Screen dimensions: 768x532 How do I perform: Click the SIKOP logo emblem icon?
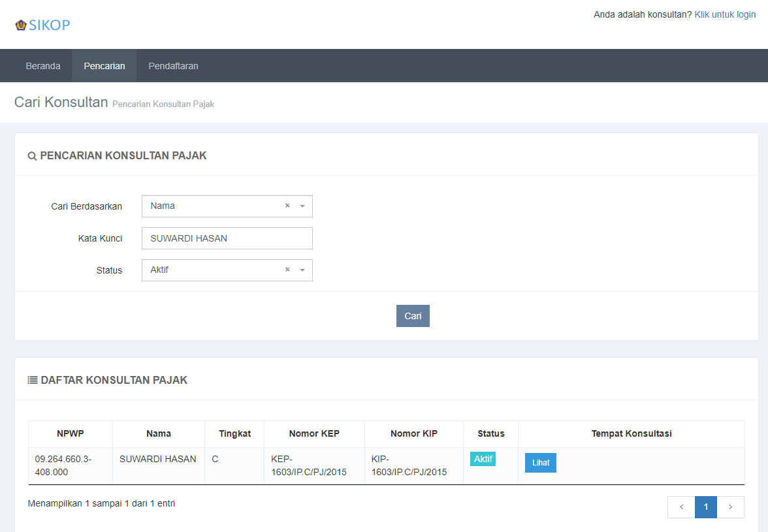click(21, 25)
